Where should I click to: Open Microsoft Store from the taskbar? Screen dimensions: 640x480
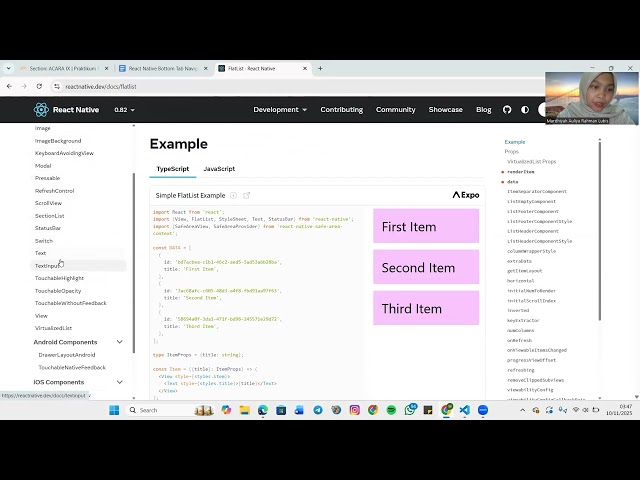[x=281, y=410]
